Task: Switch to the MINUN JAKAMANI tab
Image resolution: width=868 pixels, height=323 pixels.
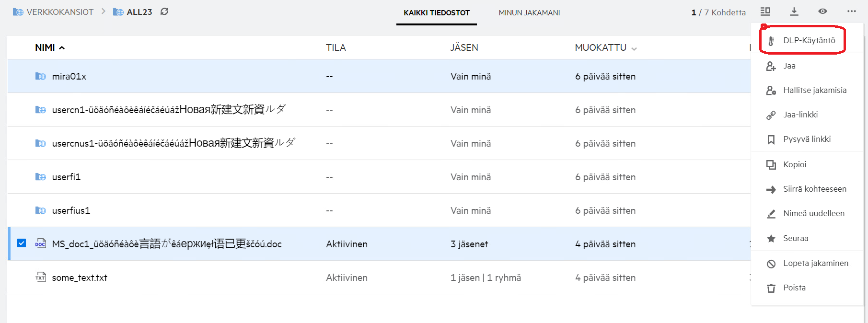Action: [529, 13]
